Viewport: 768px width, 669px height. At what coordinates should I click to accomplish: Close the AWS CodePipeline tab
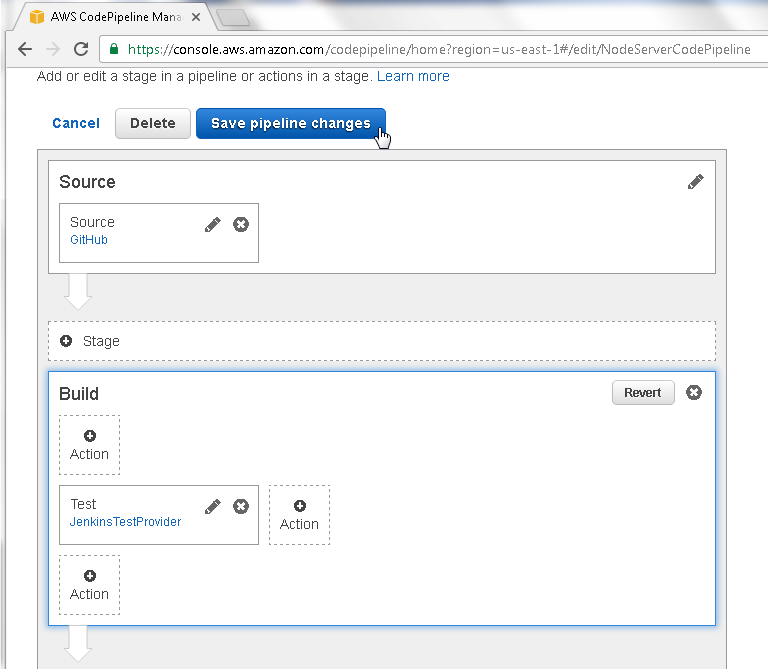pos(195,17)
